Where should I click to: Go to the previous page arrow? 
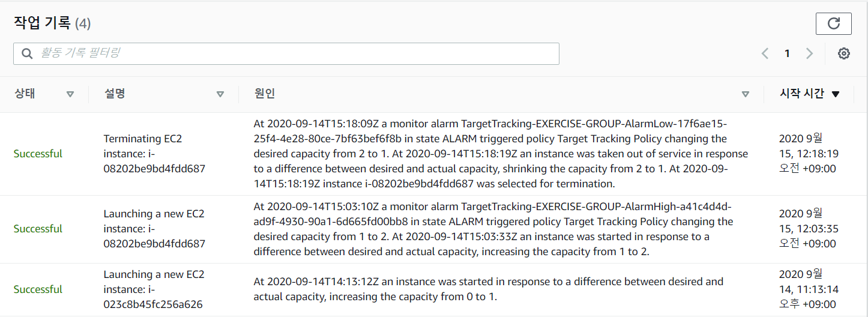coord(765,53)
